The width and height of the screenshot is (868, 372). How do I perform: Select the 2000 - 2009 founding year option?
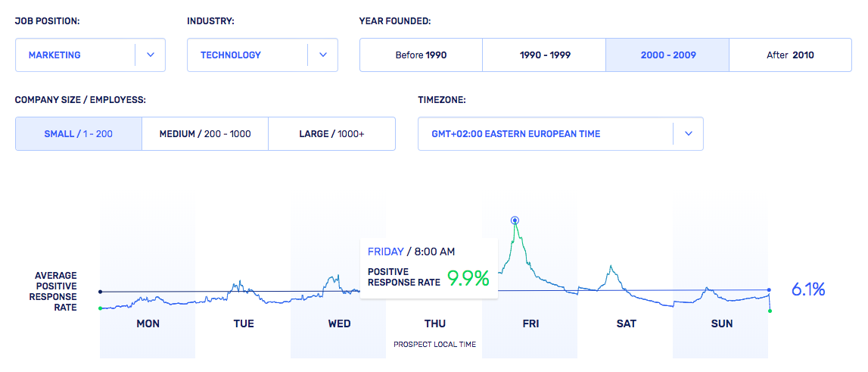point(667,55)
